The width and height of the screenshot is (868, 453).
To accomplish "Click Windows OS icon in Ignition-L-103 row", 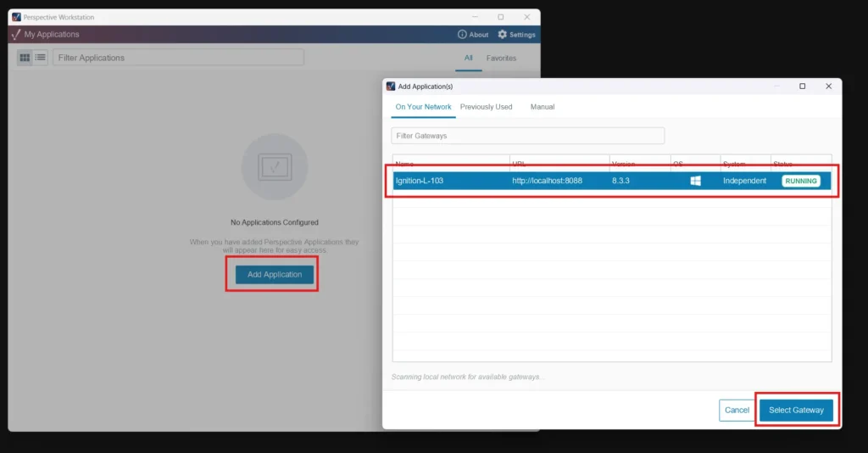I will pyautogui.click(x=695, y=181).
